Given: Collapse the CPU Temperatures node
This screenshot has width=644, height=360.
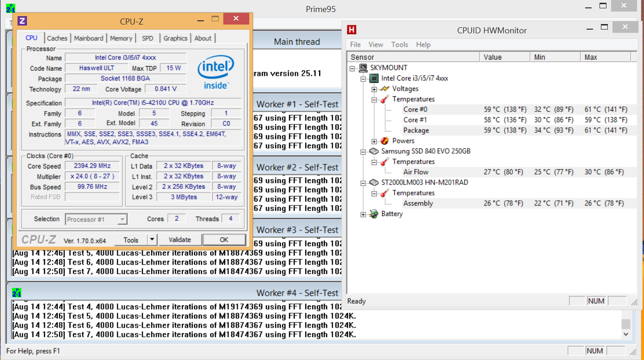Looking at the screenshot, I should click(374, 99).
